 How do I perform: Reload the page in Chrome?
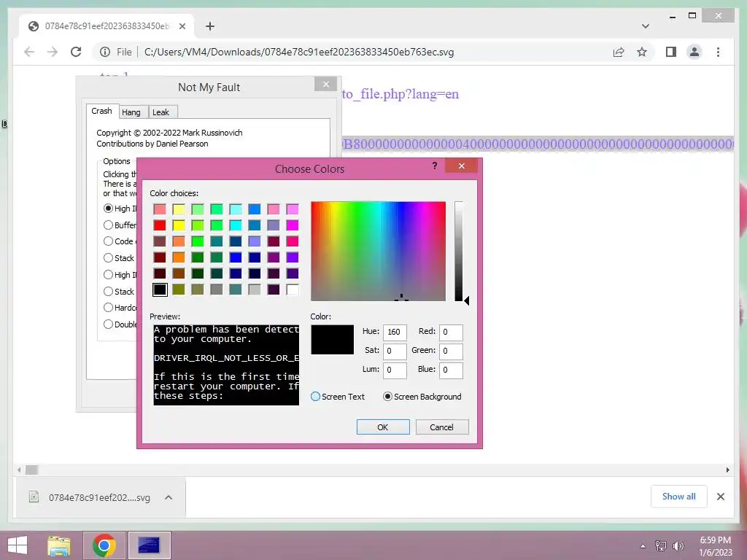(x=76, y=52)
